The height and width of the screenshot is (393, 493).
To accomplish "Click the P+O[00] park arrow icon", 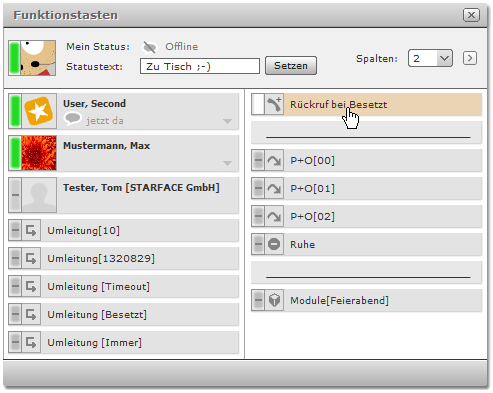I will click(x=274, y=161).
